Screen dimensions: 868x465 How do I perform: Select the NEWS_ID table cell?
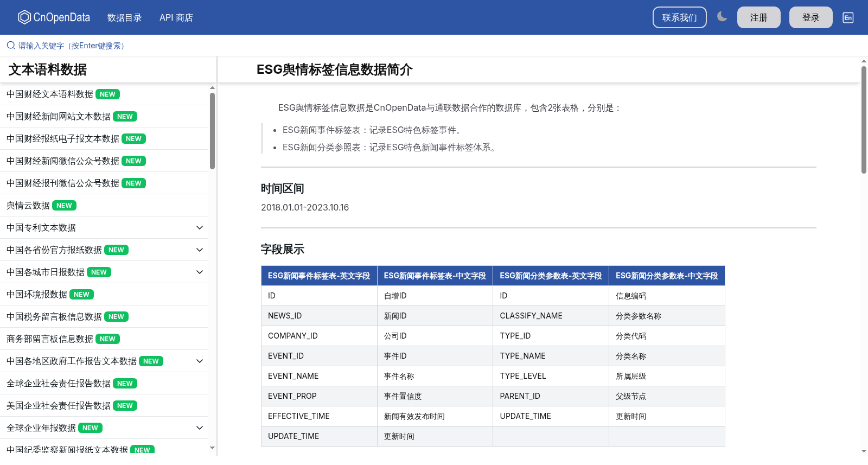319,316
